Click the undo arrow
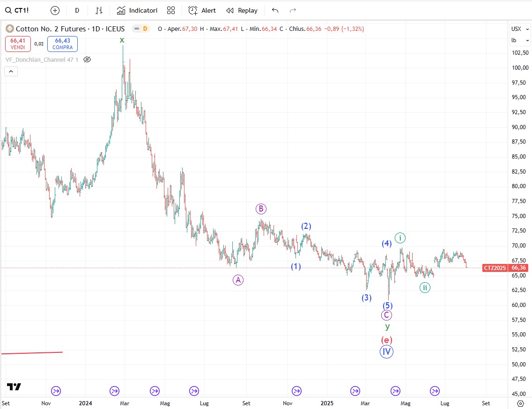This screenshot has height=409, width=532. point(275,10)
